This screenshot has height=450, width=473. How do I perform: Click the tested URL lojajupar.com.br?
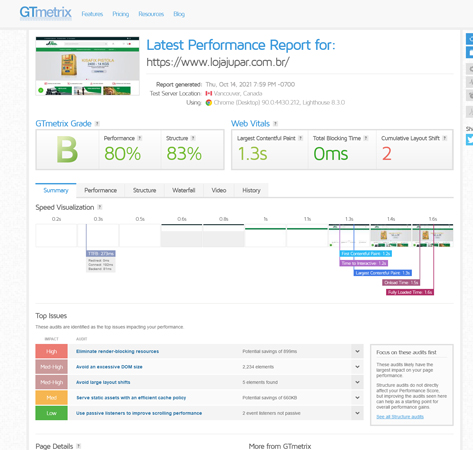pyautogui.click(x=218, y=62)
